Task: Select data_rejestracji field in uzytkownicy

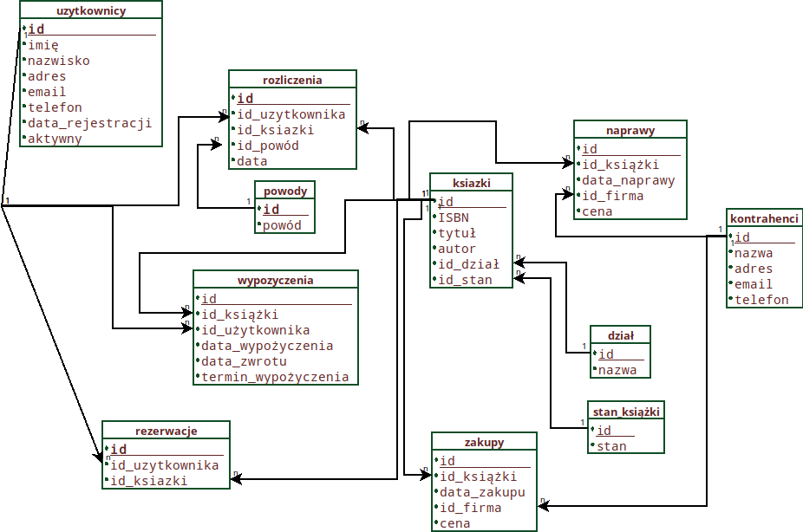Action: click(89, 123)
